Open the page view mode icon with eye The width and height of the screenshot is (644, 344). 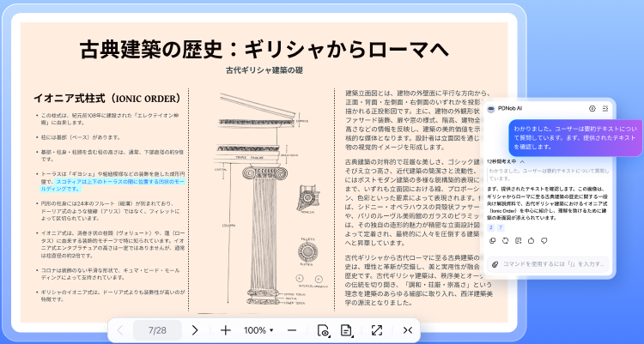(323, 330)
